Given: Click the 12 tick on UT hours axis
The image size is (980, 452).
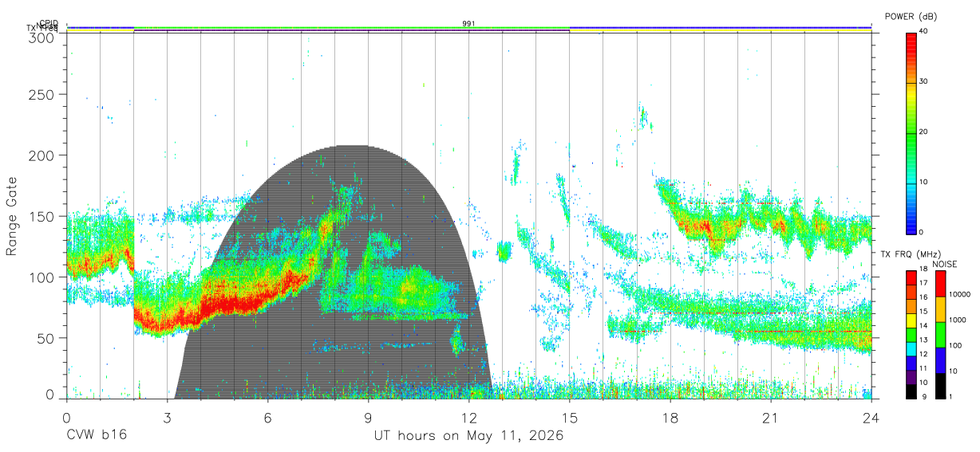Looking at the screenshot, I should point(469,418).
